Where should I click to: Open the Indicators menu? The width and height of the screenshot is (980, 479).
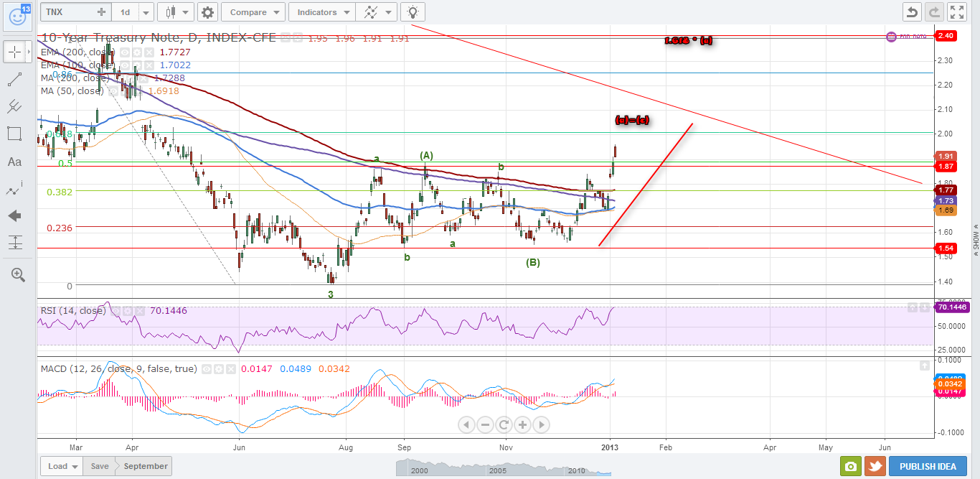click(321, 12)
